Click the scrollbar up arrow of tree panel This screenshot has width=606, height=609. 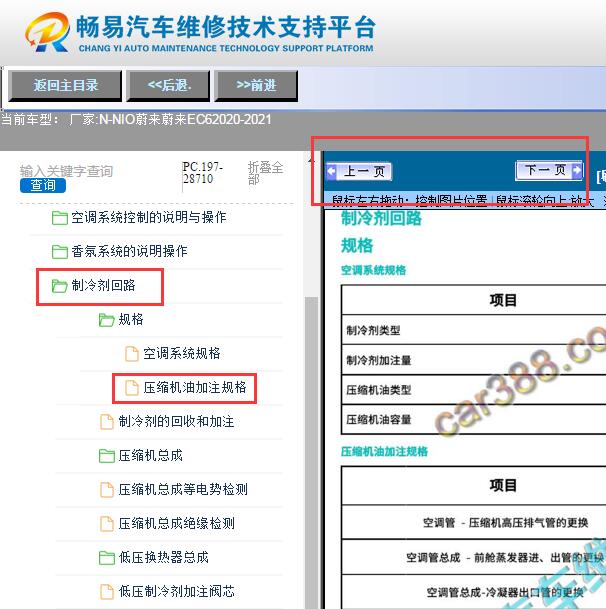[311, 160]
